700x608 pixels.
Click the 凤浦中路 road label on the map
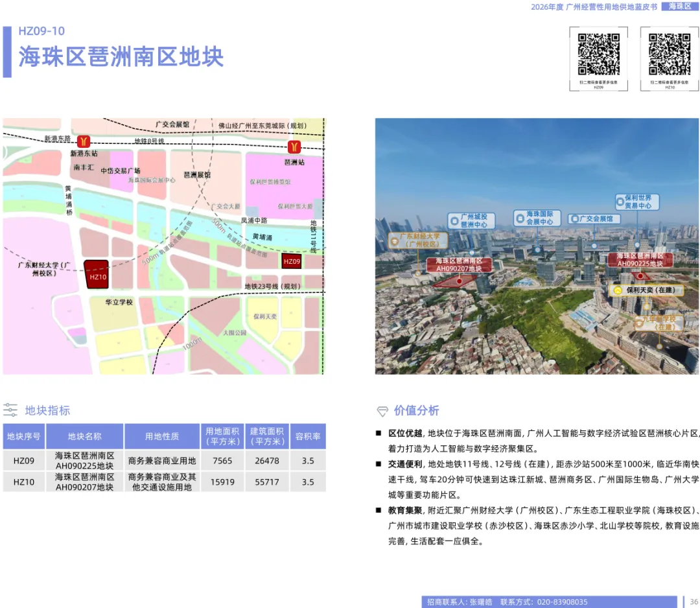click(254, 220)
